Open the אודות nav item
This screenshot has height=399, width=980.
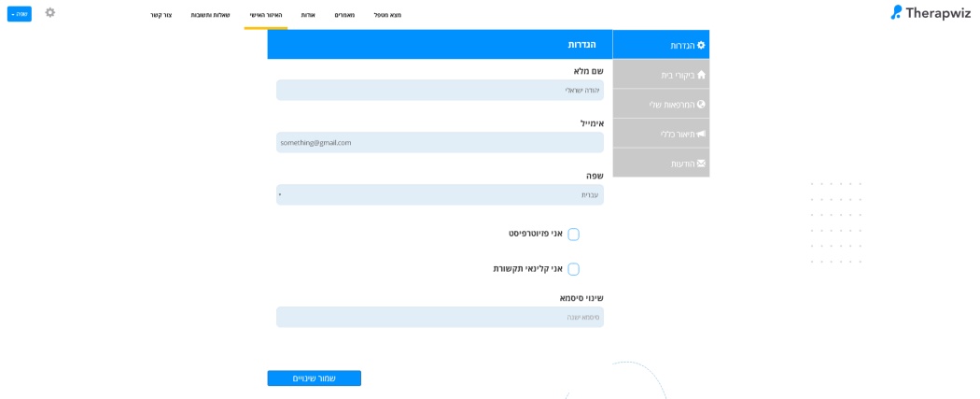tap(307, 14)
